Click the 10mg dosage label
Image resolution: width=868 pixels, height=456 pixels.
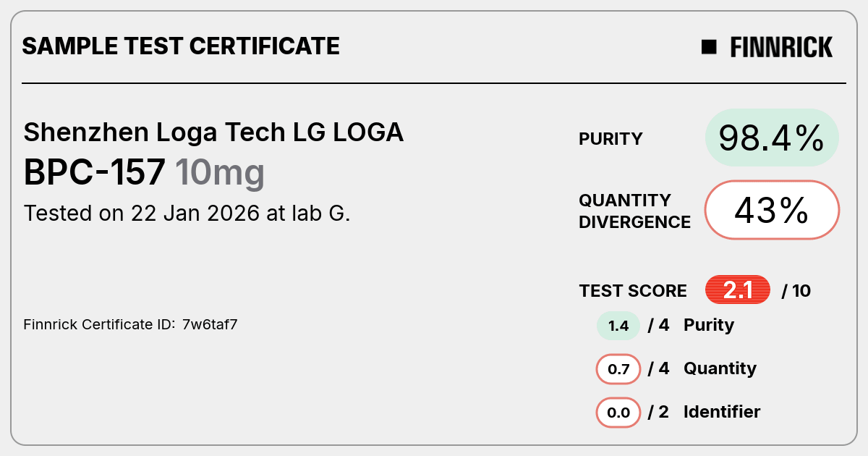(220, 174)
